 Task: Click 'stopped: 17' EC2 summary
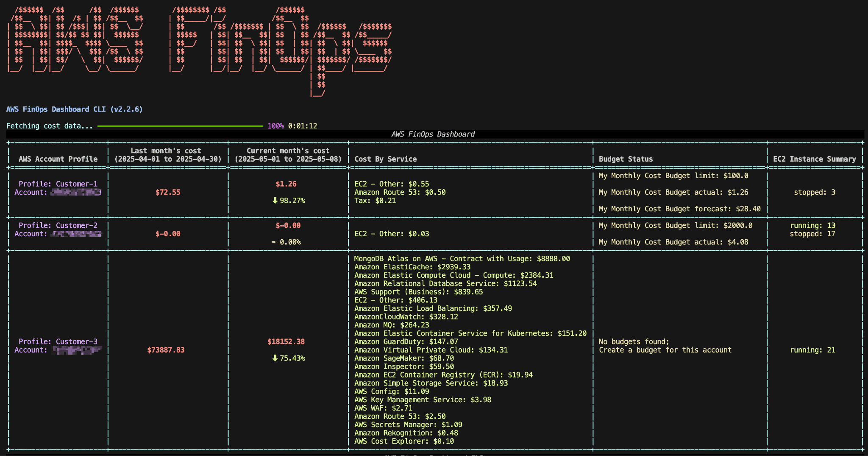point(812,234)
